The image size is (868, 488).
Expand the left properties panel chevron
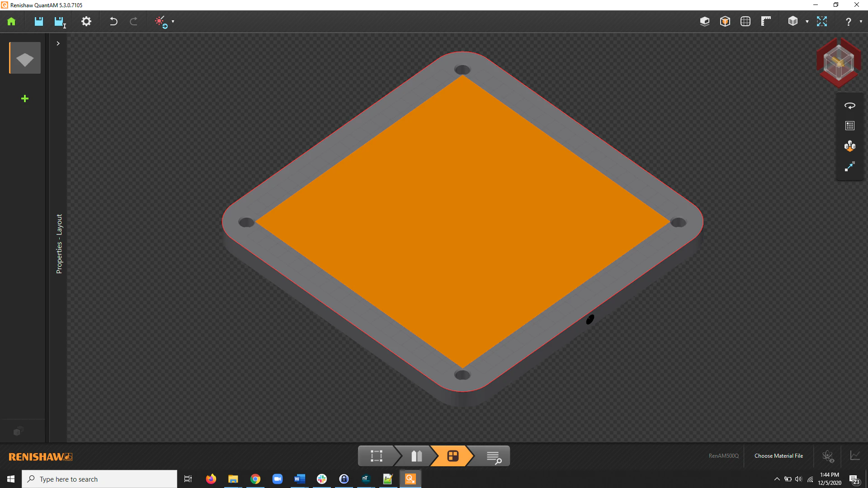pos(58,43)
